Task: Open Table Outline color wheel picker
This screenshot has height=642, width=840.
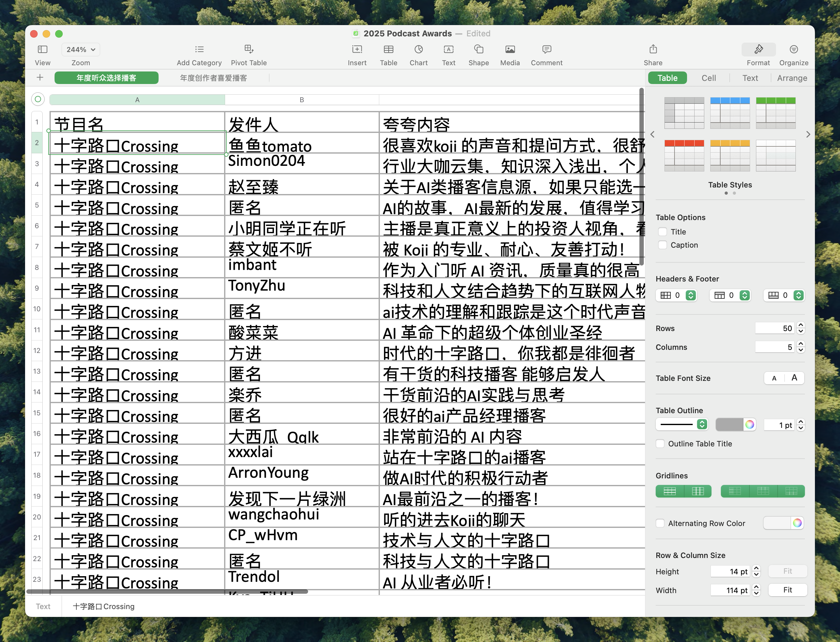Action: (x=749, y=424)
